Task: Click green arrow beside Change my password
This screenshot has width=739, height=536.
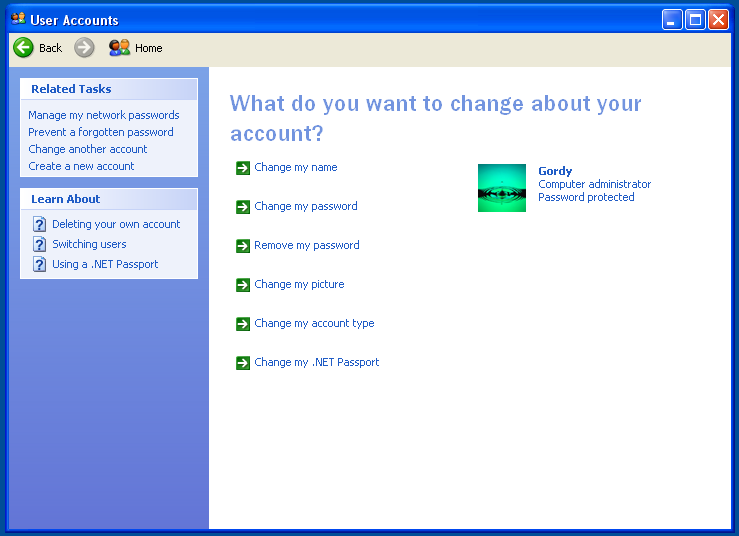Action: point(243,207)
